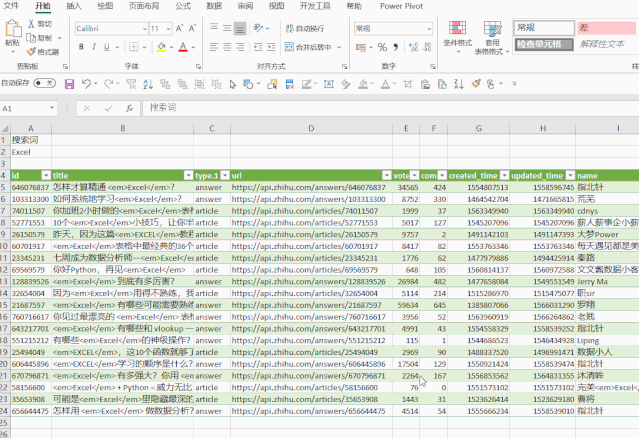639x438 pixels.
Task: Click the formula bar cancel X icon
Action: point(87,108)
